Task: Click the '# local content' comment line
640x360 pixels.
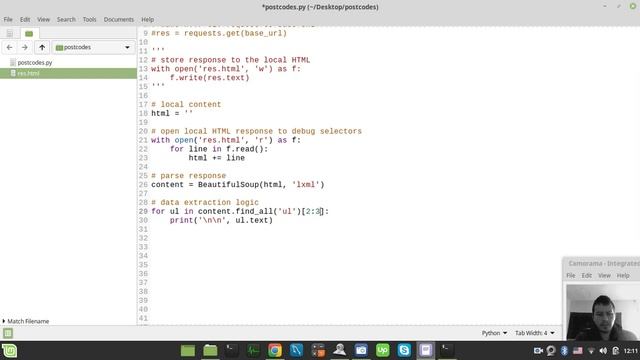Action: point(186,104)
